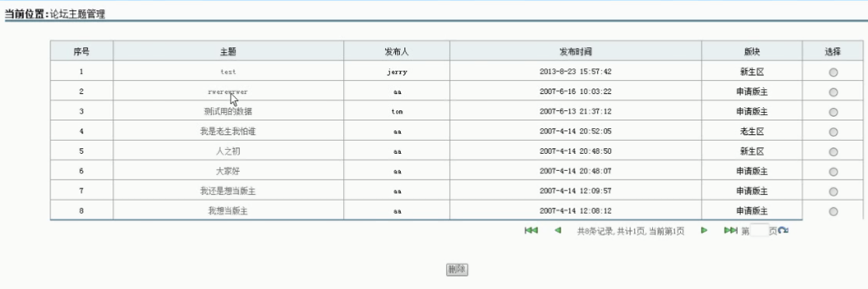Viewport: 868px width, 289px height.
Task: Click the date '2007-6-13 21:37:12'
Action: 575,112
